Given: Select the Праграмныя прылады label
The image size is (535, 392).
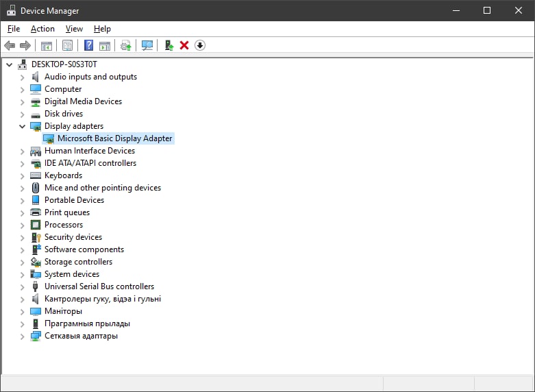Looking at the screenshot, I should 87,323.
